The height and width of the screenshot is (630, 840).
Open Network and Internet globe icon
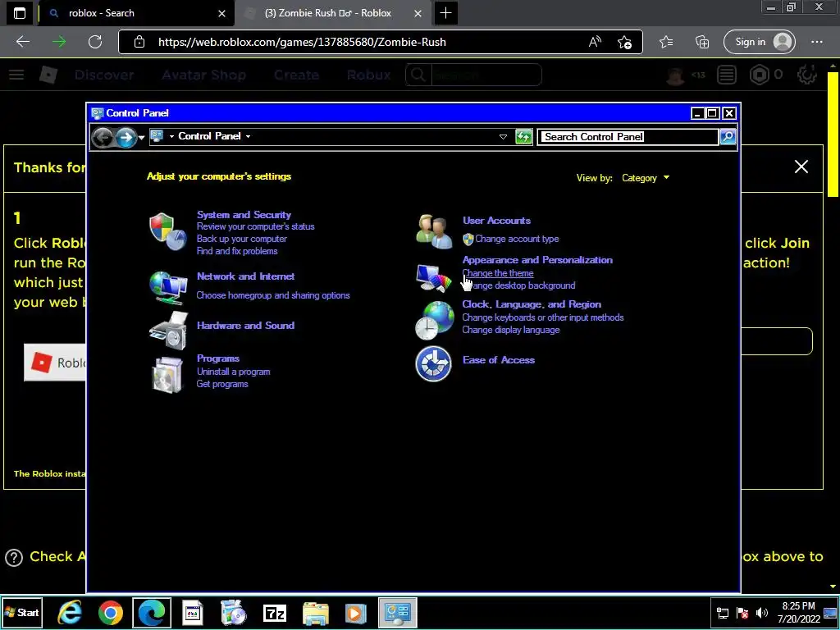point(167,286)
